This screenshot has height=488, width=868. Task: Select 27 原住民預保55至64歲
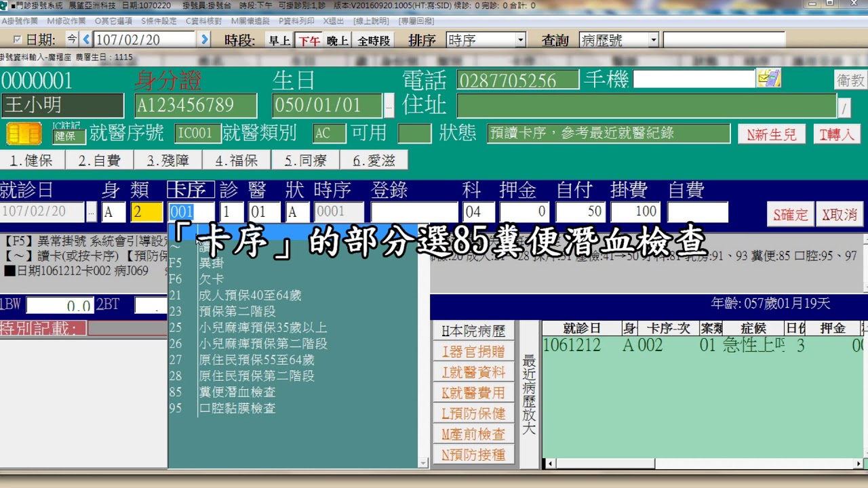pyautogui.click(x=293, y=360)
